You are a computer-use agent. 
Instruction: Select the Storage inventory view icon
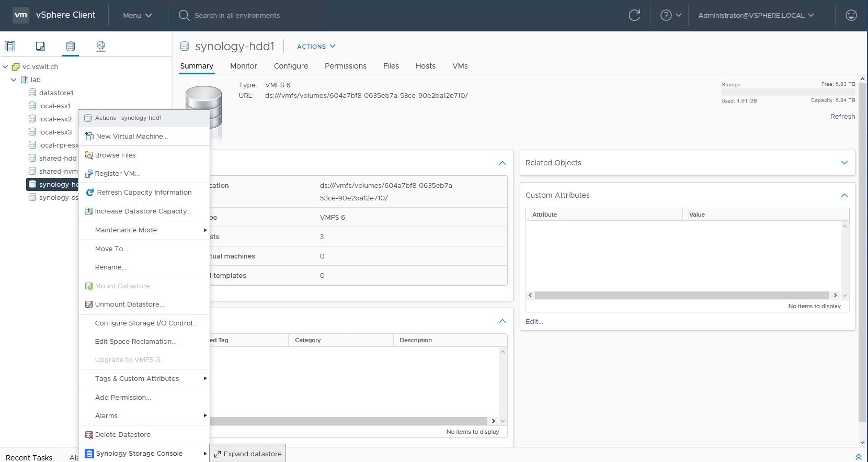[71, 46]
